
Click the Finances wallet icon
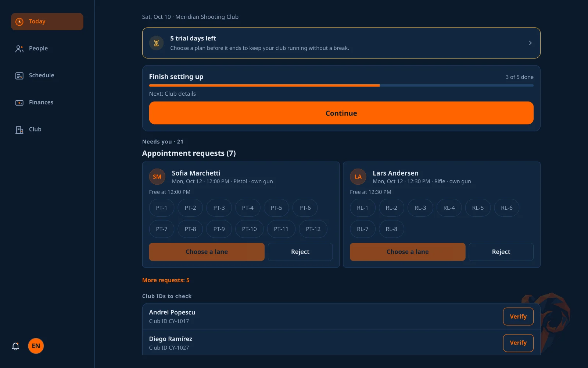(19, 103)
